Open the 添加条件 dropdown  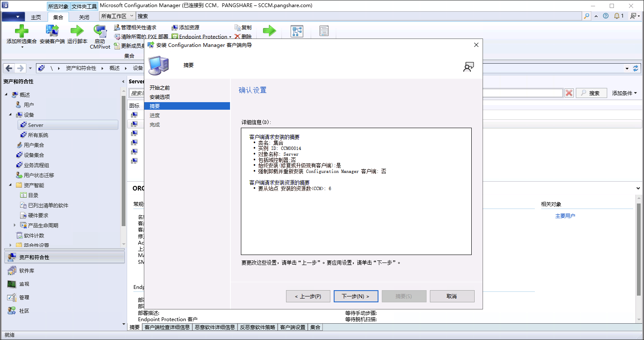[x=625, y=93]
